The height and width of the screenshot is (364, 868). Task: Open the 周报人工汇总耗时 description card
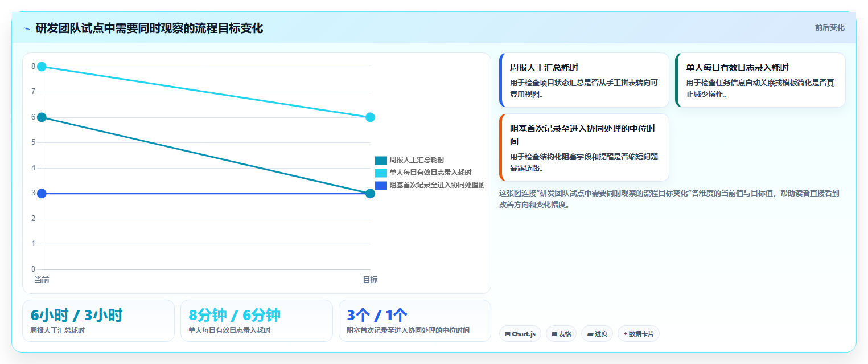584,80
